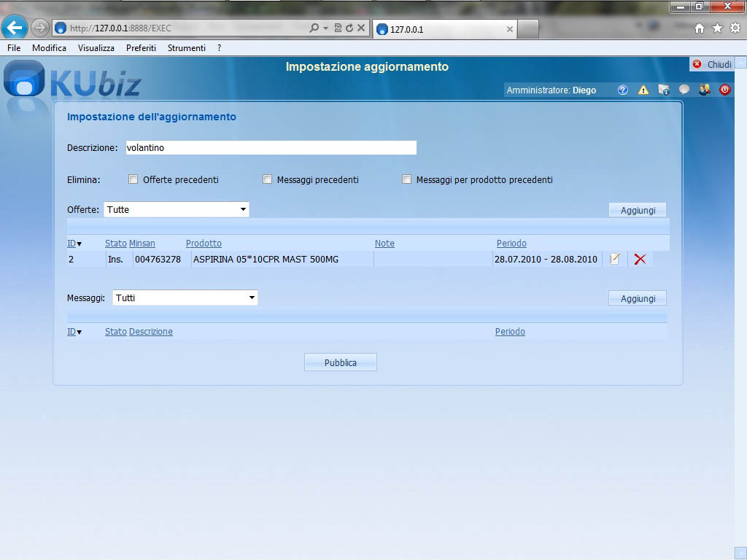Open the yellow warning alerts icon

tap(643, 90)
